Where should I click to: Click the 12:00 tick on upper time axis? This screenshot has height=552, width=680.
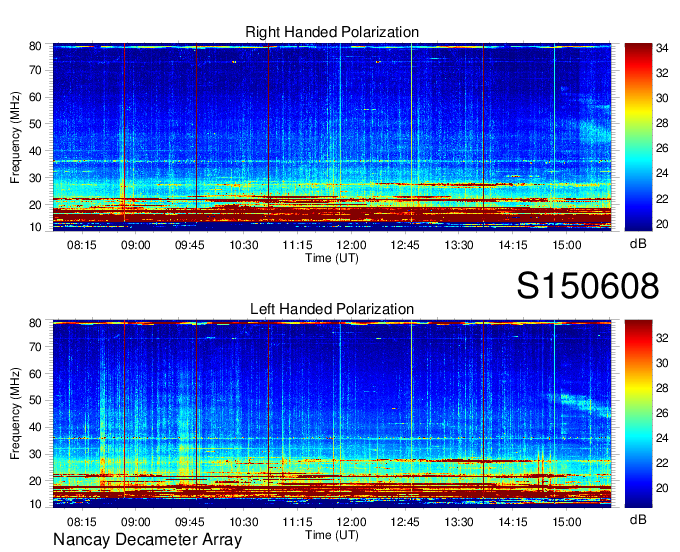[x=351, y=245]
